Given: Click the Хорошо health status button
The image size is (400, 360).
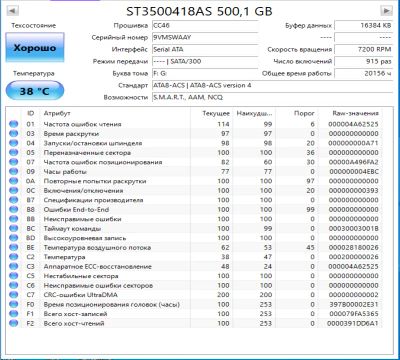Looking at the screenshot, I should click(x=35, y=48).
